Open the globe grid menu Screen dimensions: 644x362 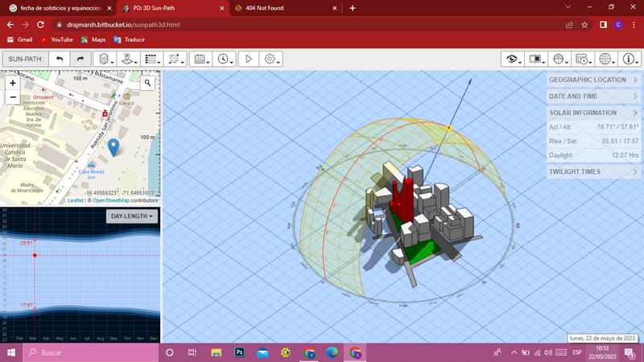[606, 59]
